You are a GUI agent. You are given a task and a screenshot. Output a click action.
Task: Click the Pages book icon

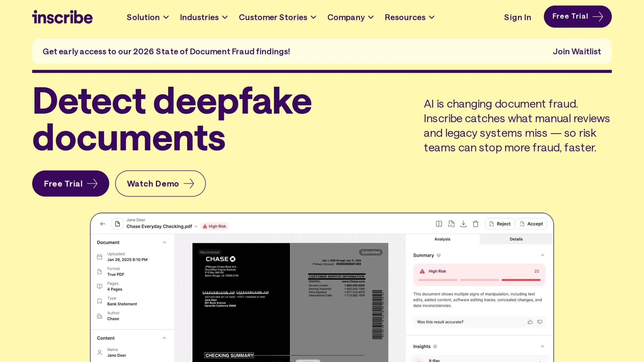(x=100, y=286)
